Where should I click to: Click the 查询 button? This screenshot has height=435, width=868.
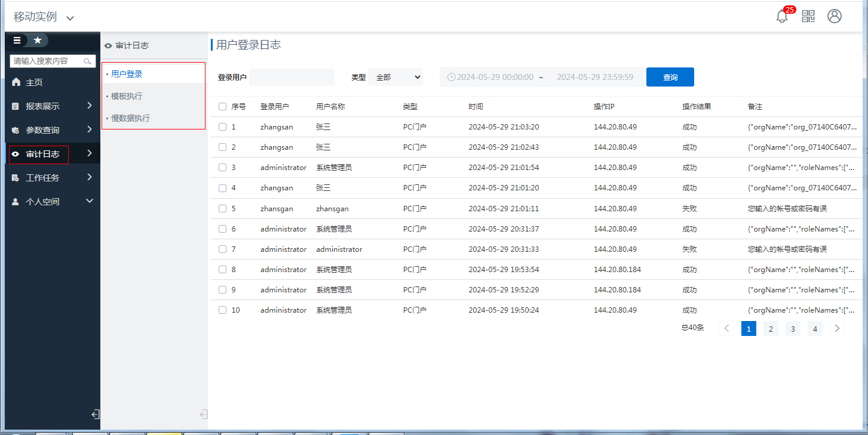670,78
